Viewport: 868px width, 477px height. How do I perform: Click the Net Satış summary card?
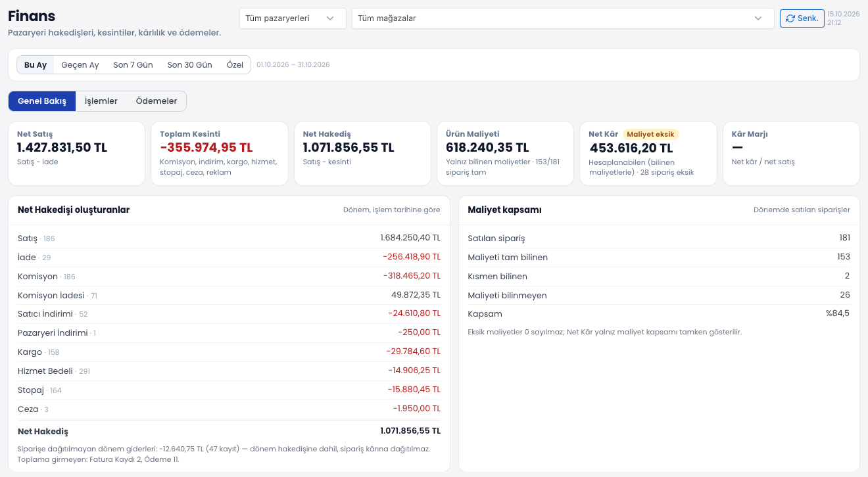76,153
